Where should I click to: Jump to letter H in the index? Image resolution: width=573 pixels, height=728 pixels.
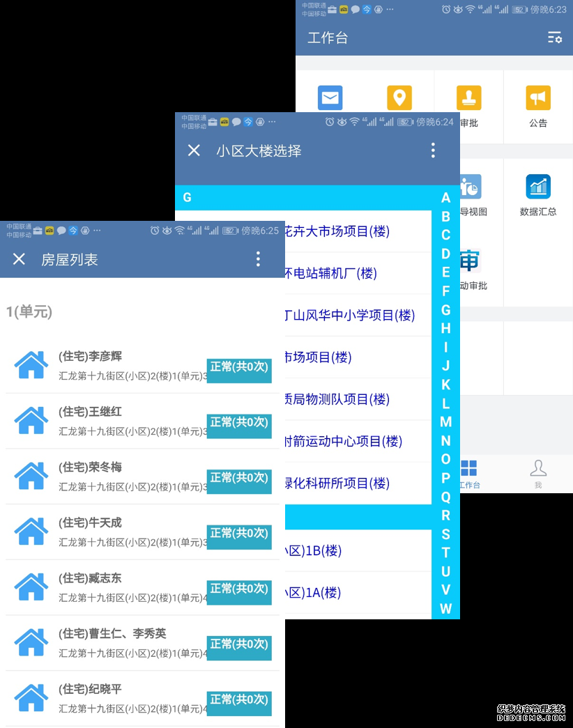445,328
